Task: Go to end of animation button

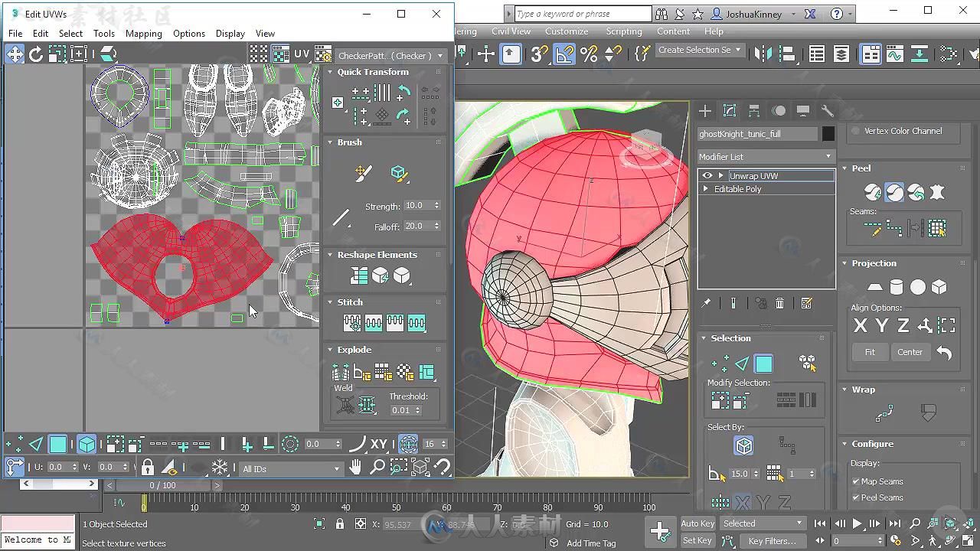Action: click(894, 523)
